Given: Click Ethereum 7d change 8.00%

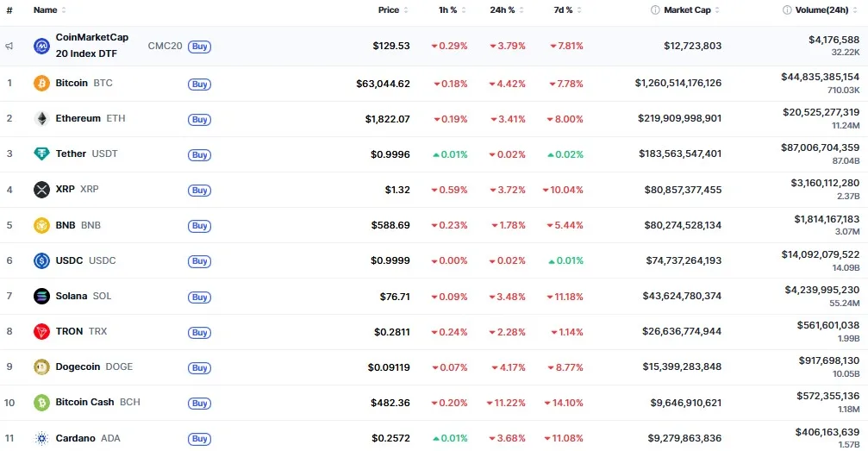Looking at the screenshot, I should [565, 119].
